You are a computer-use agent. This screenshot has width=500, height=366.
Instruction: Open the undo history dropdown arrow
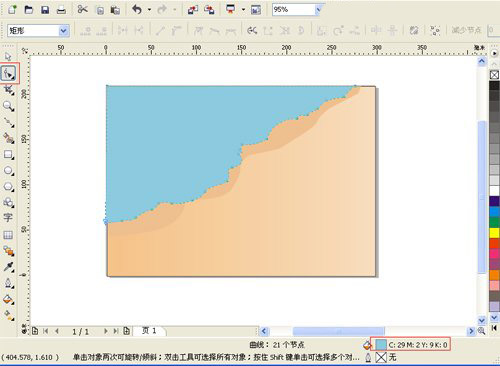(149, 10)
